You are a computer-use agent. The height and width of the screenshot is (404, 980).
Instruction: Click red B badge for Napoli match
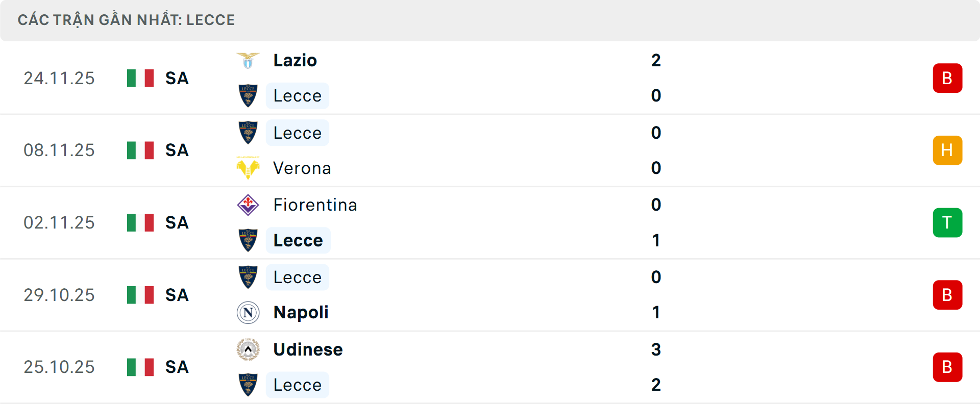(x=947, y=295)
